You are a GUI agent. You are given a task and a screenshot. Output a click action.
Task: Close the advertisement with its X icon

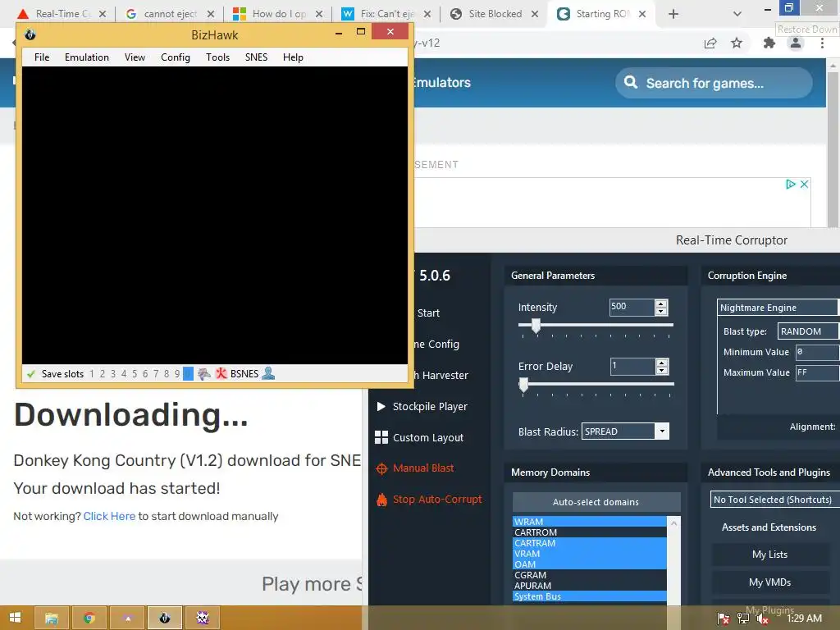[804, 185]
